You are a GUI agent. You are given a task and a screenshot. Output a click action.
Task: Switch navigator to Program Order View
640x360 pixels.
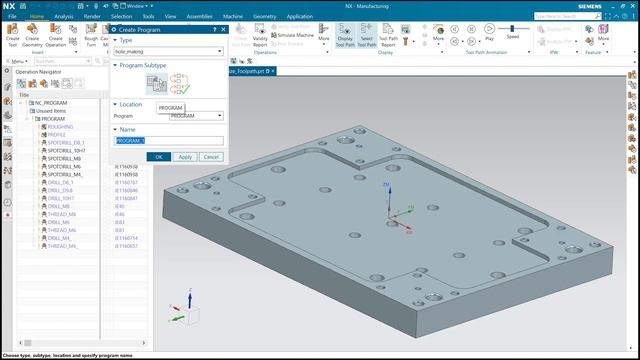(21, 84)
